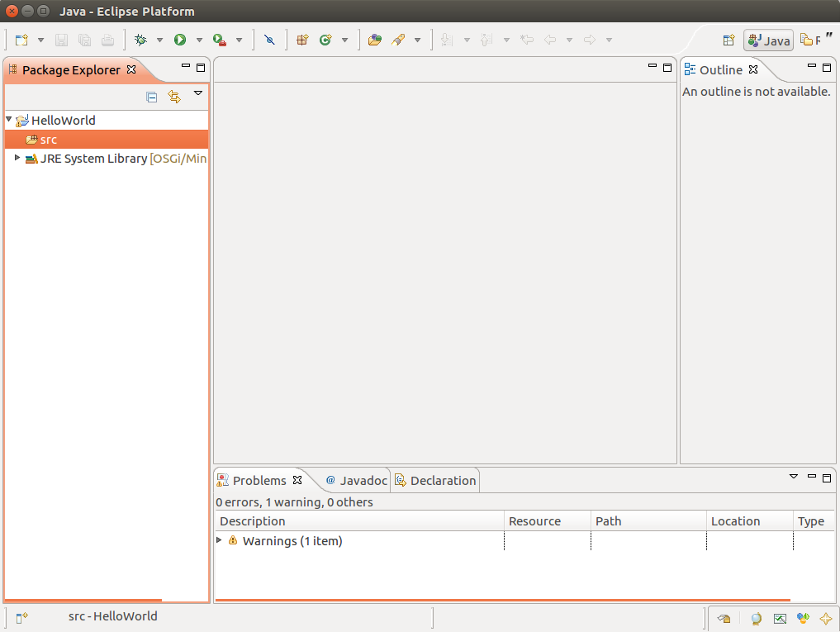Viewport: 840px width, 632px height.
Task: Click the New Java Class icon
Action: tap(325, 40)
